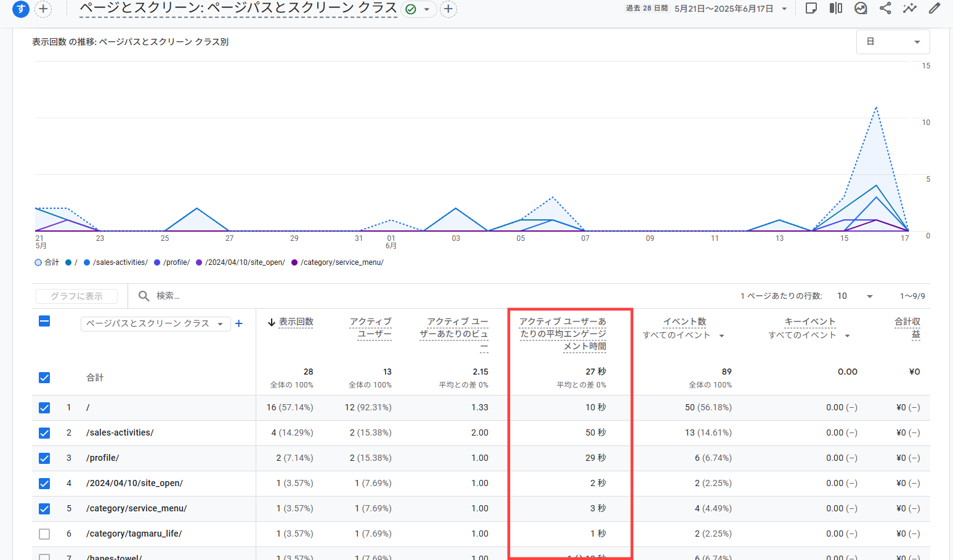Click the comparison columns icon in toolbar

(836, 9)
